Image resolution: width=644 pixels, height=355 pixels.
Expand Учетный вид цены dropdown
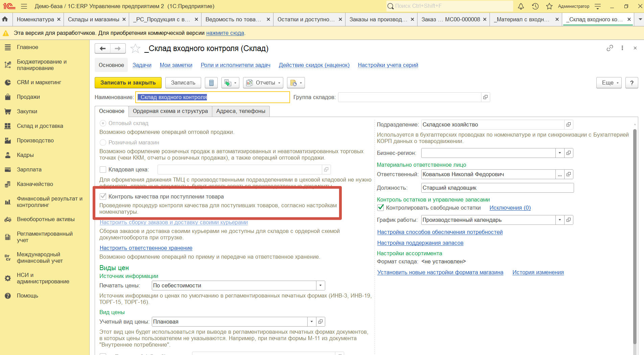tap(312, 322)
